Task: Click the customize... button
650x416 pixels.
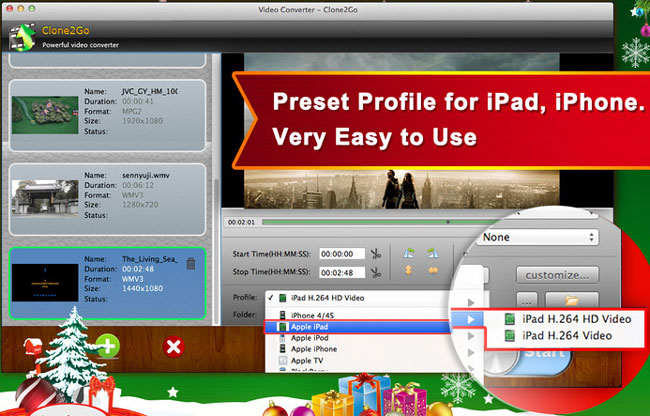Action: point(558,275)
